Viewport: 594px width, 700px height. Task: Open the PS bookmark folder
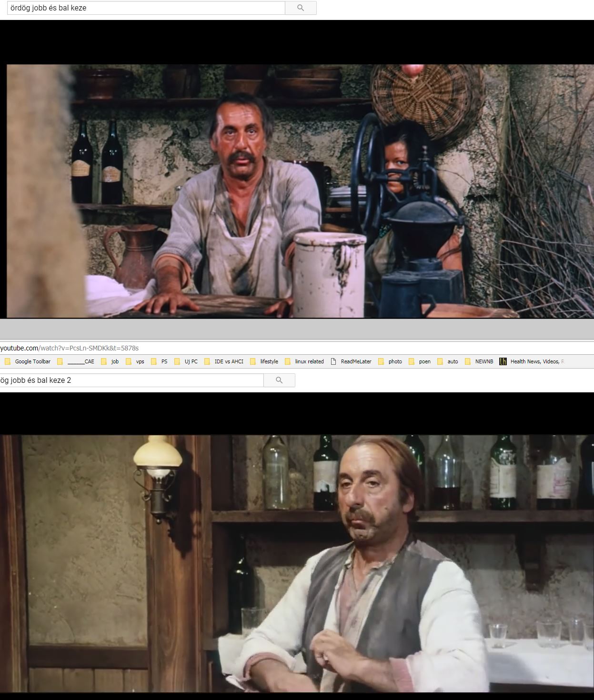(160, 361)
